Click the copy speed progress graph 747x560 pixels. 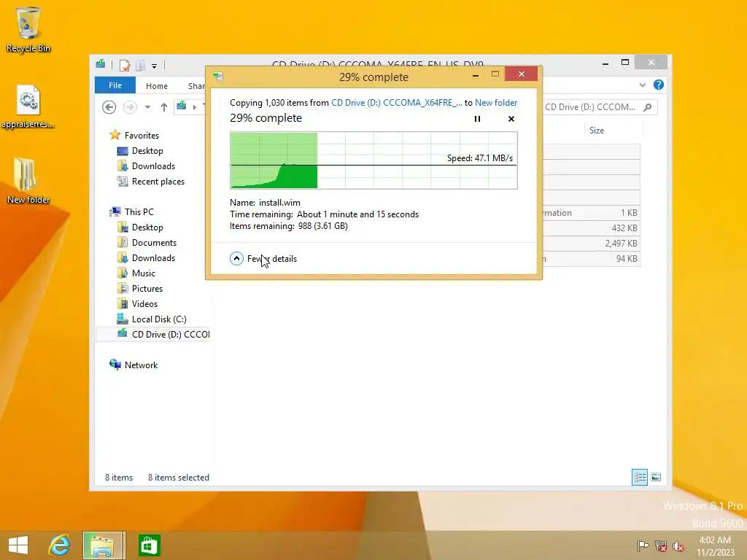(x=373, y=160)
